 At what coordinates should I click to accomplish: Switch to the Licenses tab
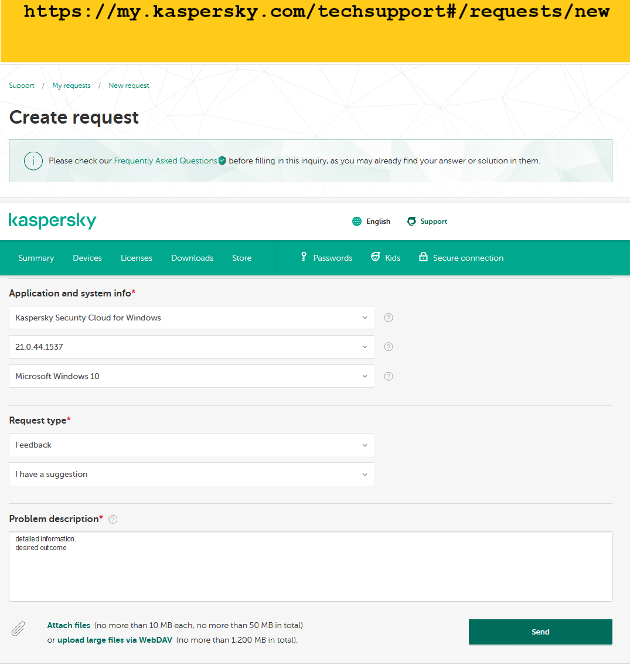click(137, 258)
